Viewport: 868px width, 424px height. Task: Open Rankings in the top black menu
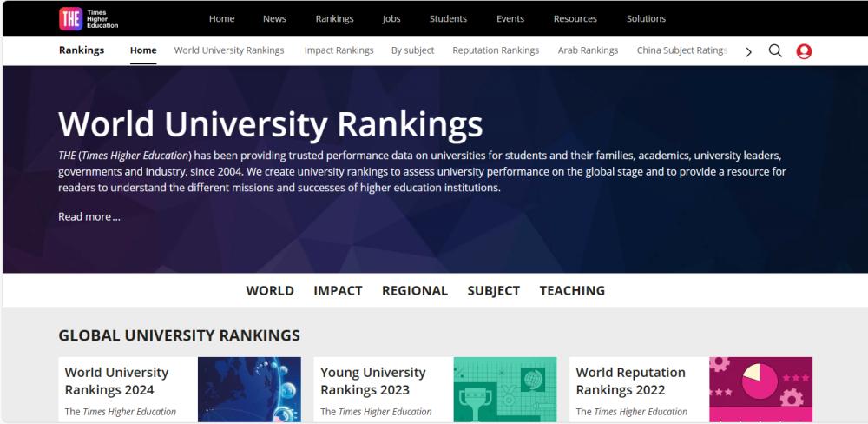click(x=334, y=18)
